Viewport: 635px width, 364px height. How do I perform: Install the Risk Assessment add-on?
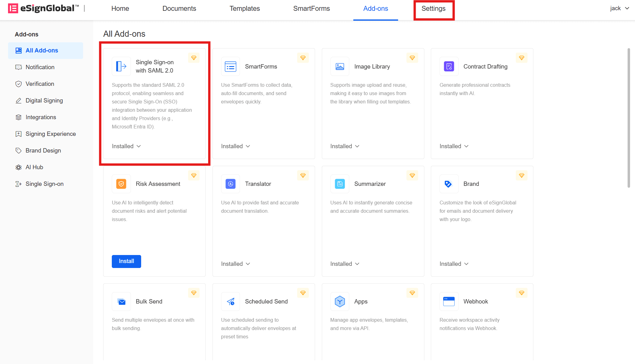[x=126, y=261]
